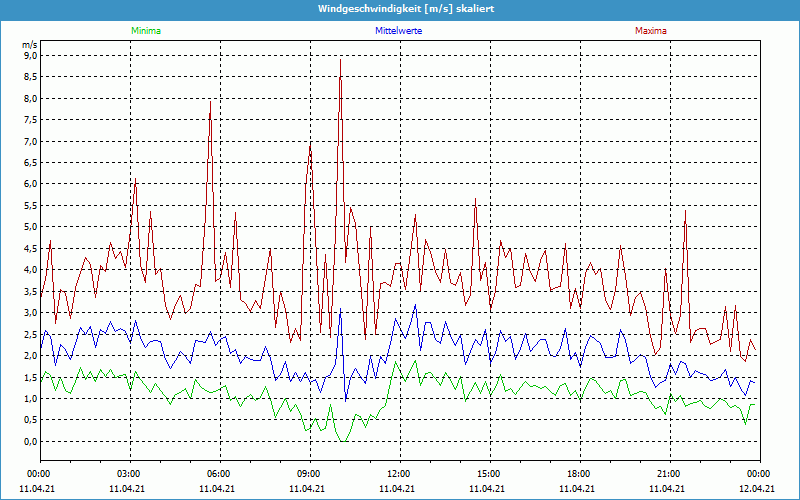The image size is (800, 500).
Task: Click the green Minima legend label
Action: click(x=145, y=31)
